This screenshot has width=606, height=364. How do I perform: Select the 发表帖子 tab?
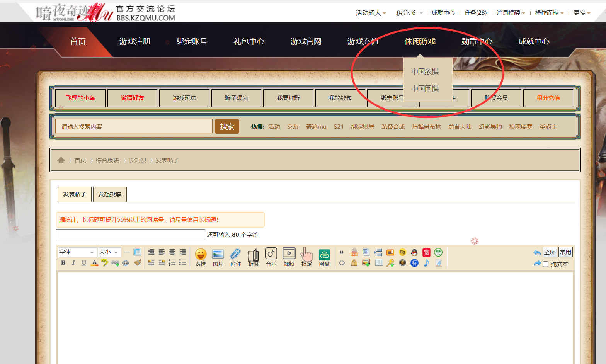pyautogui.click(x=75, y=194)
